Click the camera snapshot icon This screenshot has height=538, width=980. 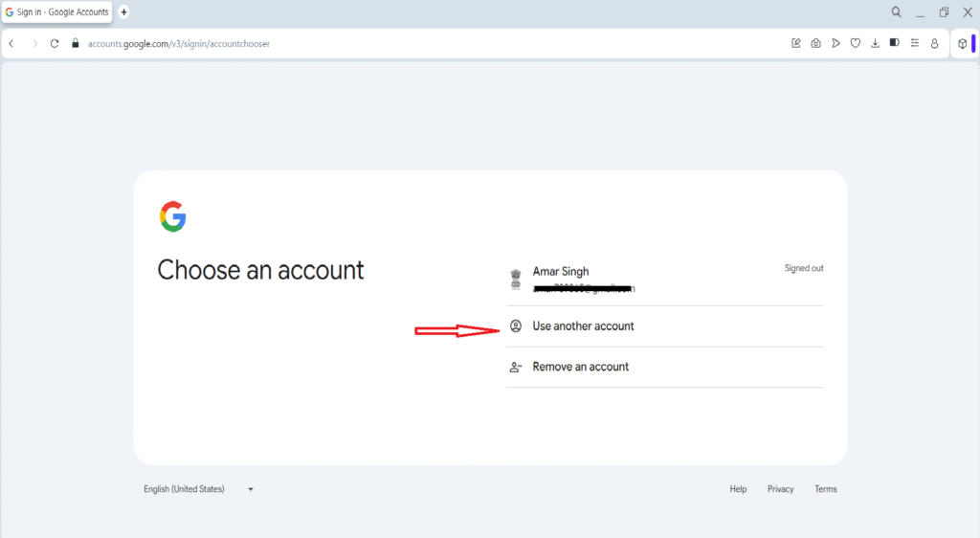(815, 43)
